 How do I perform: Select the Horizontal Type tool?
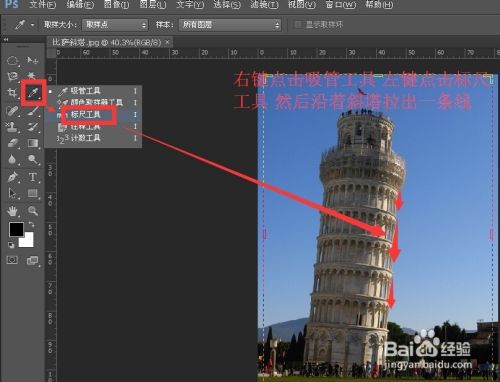pos(32,177)
